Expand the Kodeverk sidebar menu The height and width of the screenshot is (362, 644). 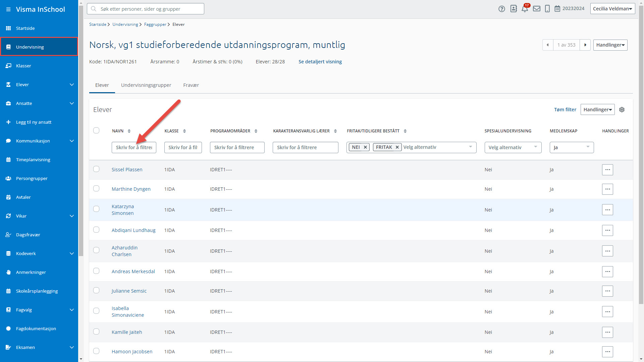point(71,253)
